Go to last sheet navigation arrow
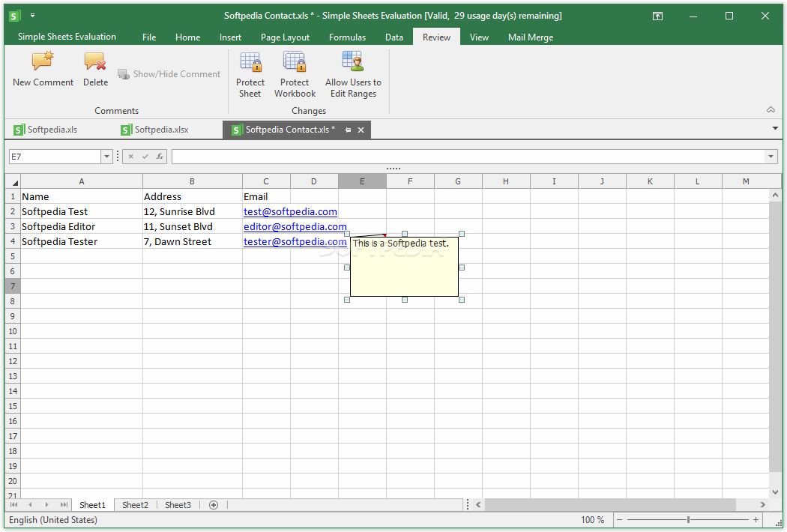The image size is (787, 532). pyautogui.click(x=64, y=505)
